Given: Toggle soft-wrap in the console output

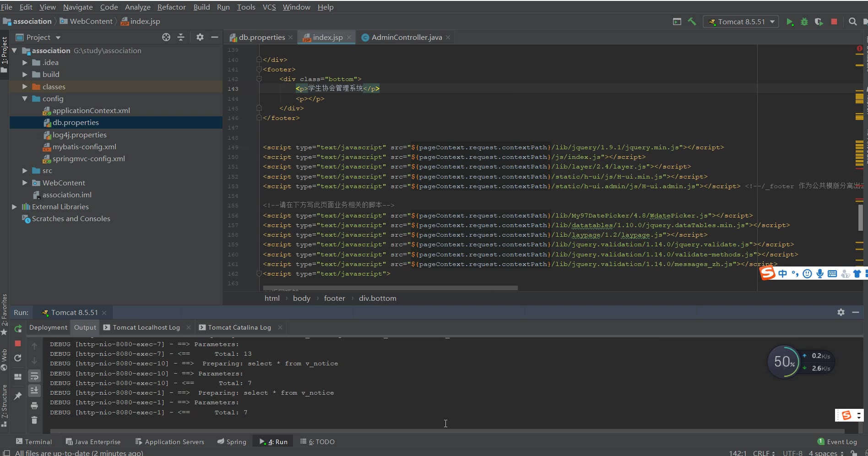Looking at the screenshot, I should click(34, 376).
